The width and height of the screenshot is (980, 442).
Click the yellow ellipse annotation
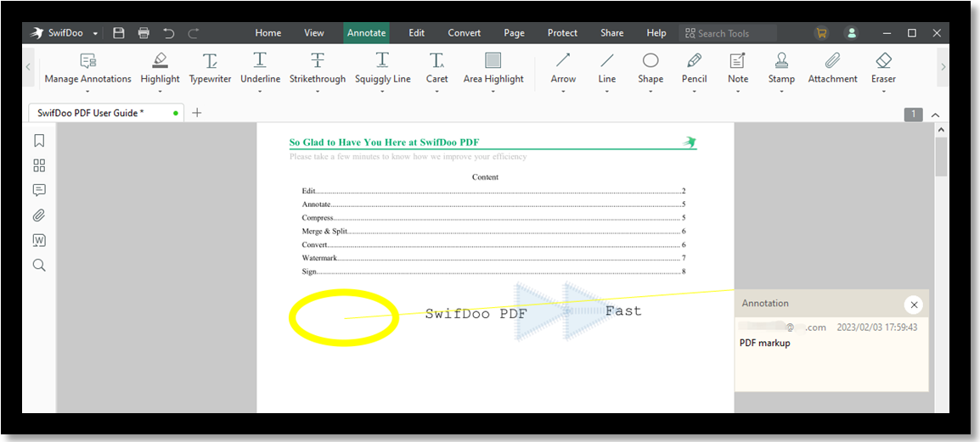(343, 318)
